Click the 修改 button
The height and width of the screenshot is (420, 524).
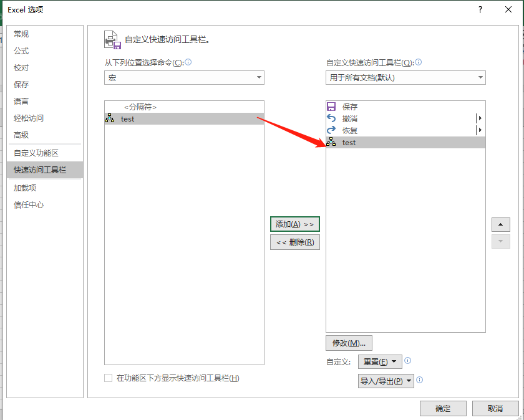[x=349, y=343]
